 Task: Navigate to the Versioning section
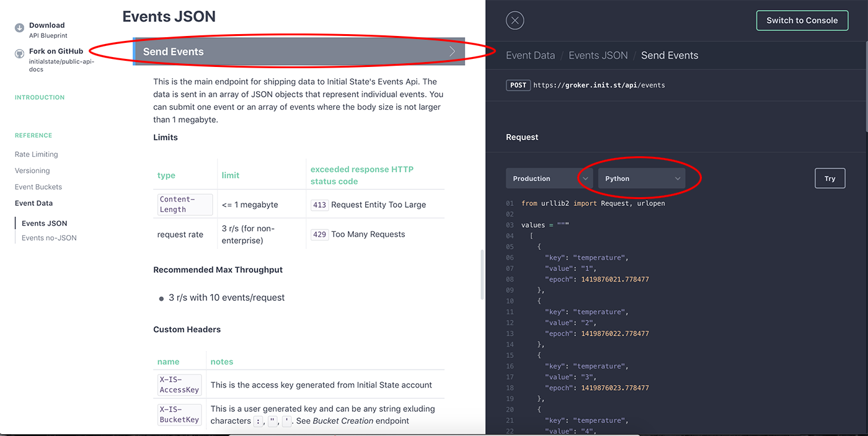click(32, 170)
